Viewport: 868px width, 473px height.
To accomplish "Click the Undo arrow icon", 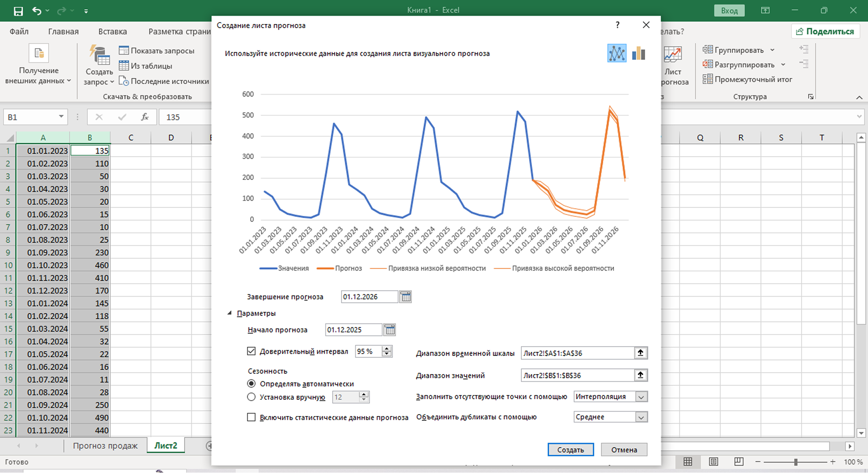I will click(x=37, y=11).
